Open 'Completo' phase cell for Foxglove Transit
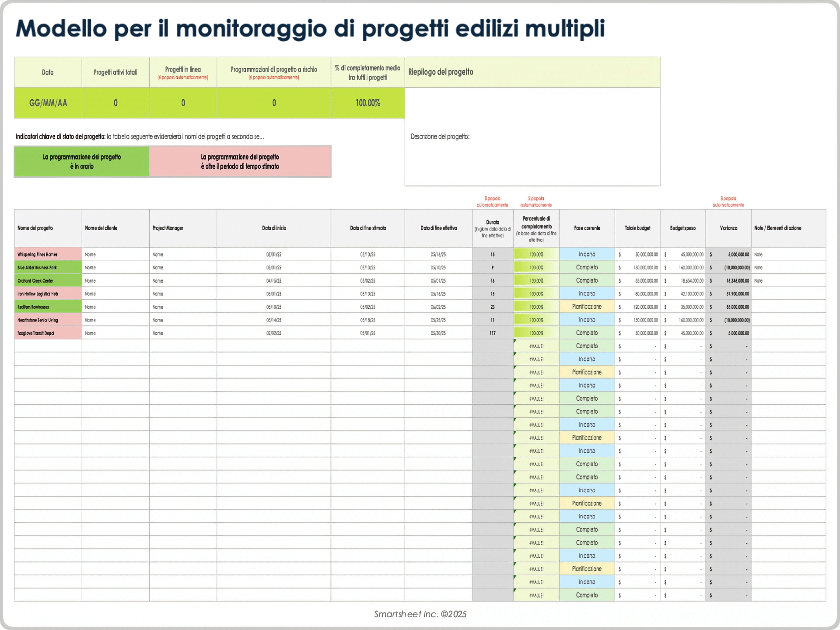Screen dimensions: 840x630 click(587, 333)
